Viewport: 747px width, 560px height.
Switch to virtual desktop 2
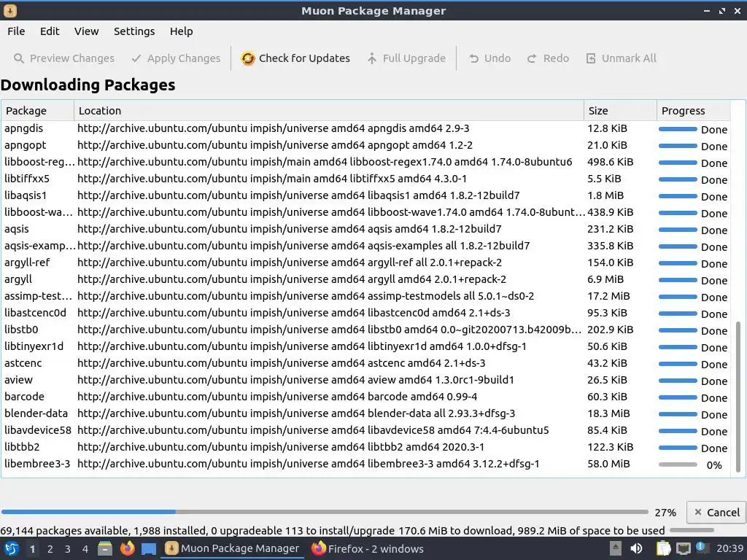coord(50,549)
